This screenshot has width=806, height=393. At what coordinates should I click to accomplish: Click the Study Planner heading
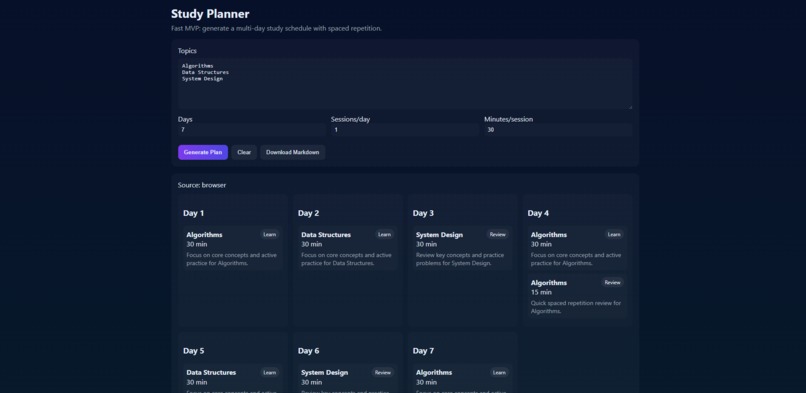pyautogui.click(x=210, y=14)
